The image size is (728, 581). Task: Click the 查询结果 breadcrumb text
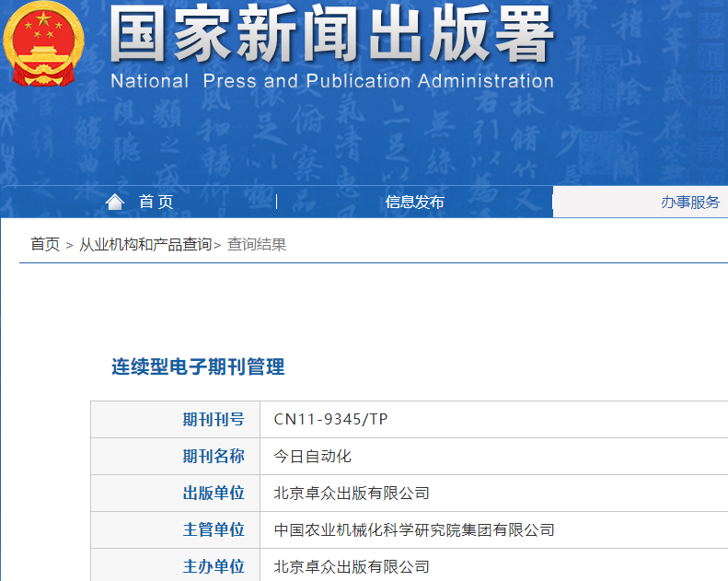[257, 244]
